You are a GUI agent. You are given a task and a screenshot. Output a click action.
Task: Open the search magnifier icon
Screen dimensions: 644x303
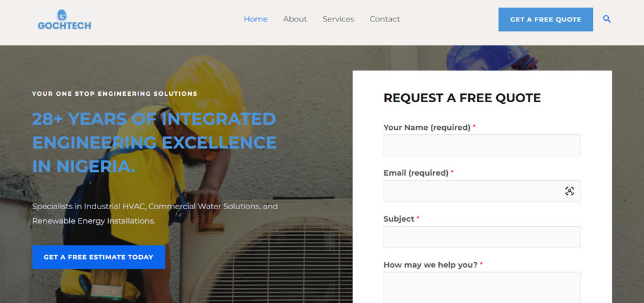tap(607, 20)
